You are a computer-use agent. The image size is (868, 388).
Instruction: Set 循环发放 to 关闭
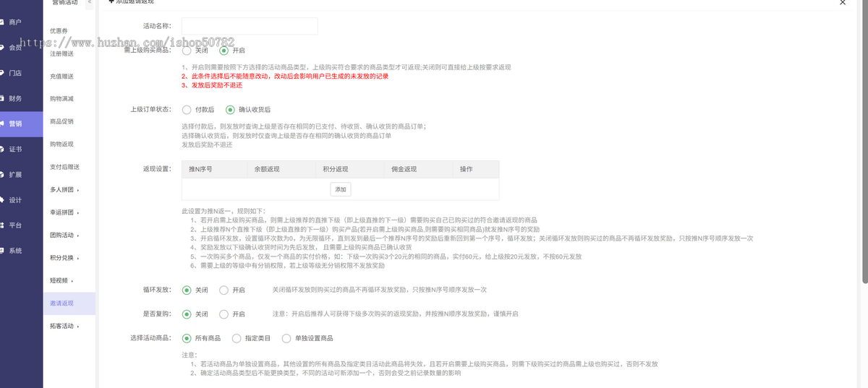[195, 290]
